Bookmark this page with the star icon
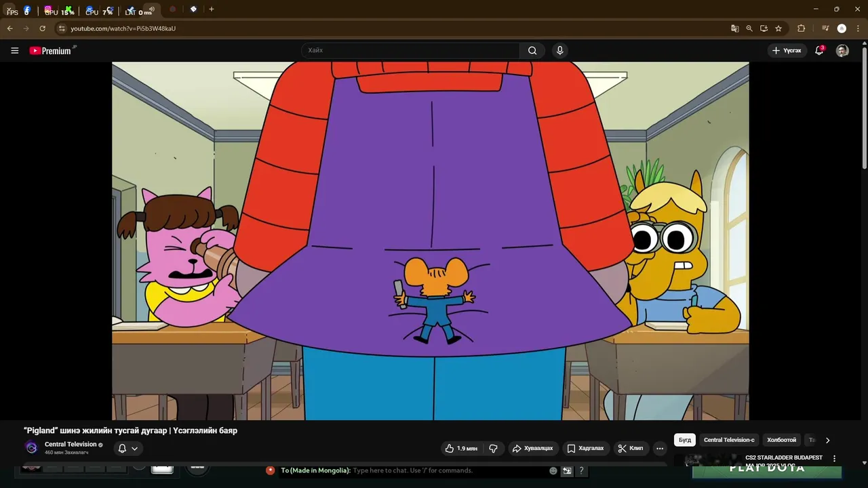The image size is (868, 488). pyautogui.click(x=778, y=28)
